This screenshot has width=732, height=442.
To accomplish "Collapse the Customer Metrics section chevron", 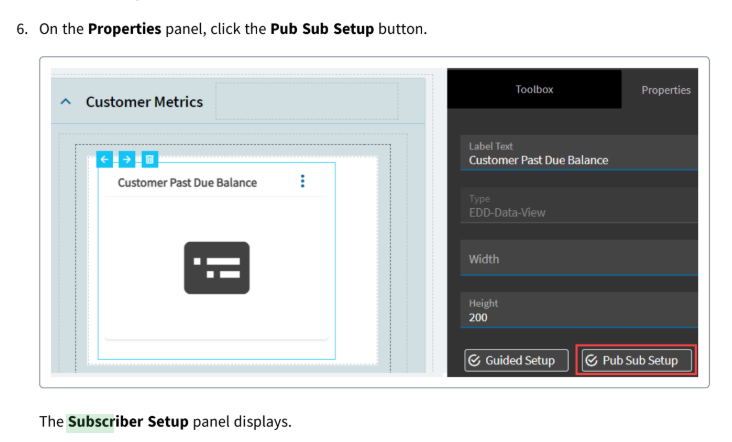I will click(x=66, y=101).
